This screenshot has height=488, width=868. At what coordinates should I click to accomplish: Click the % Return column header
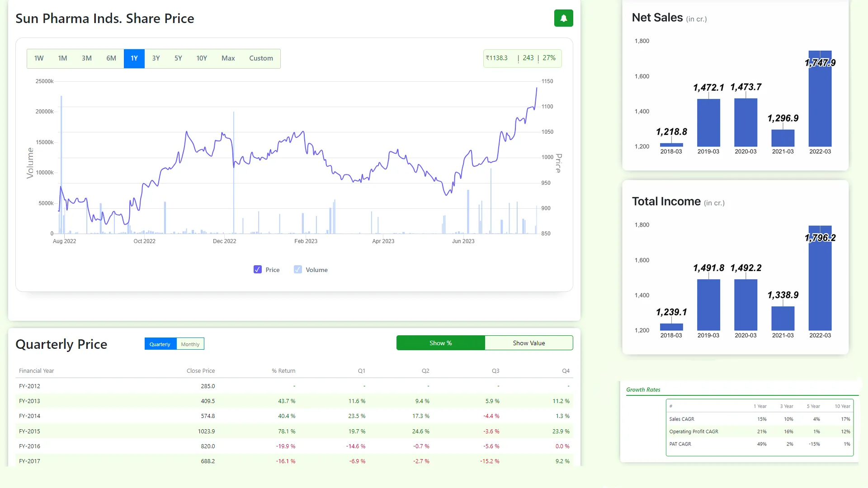(283, 371)
